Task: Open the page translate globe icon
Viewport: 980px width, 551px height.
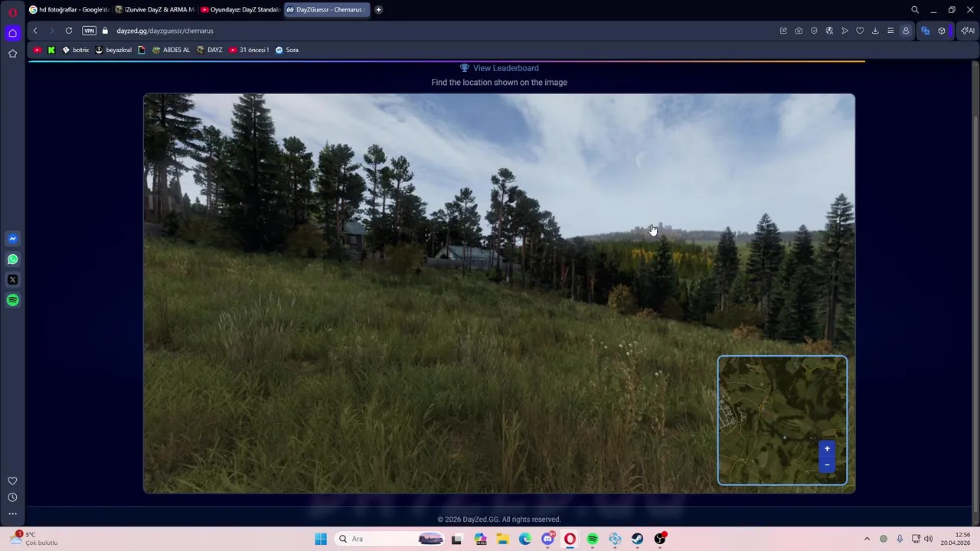Action: click(829, 31)
